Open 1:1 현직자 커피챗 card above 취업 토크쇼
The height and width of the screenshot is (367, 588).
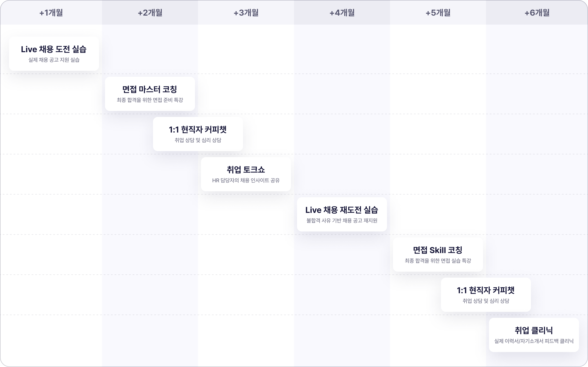[x=198, y=130]
